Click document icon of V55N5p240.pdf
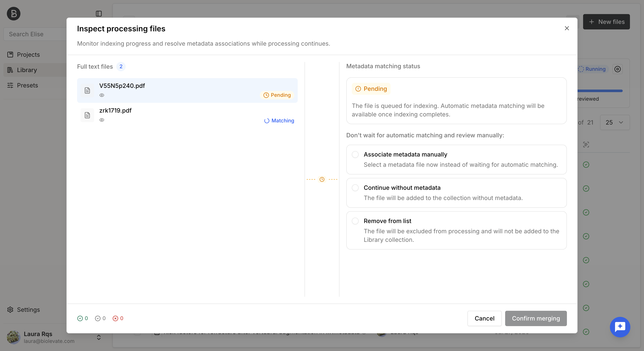644x351 pixels. [x=87, y=90]
